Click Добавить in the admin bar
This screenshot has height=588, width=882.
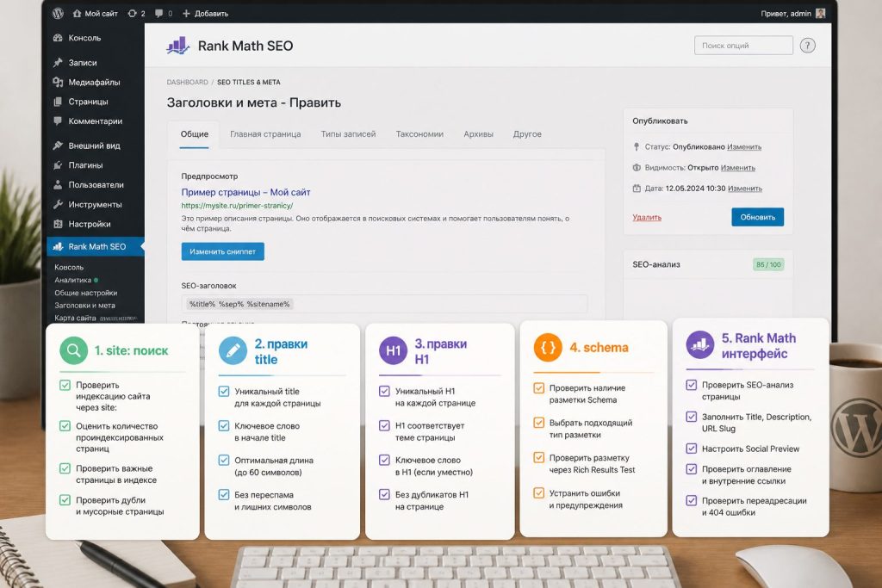pyautogui.click(x=205, y=14)
